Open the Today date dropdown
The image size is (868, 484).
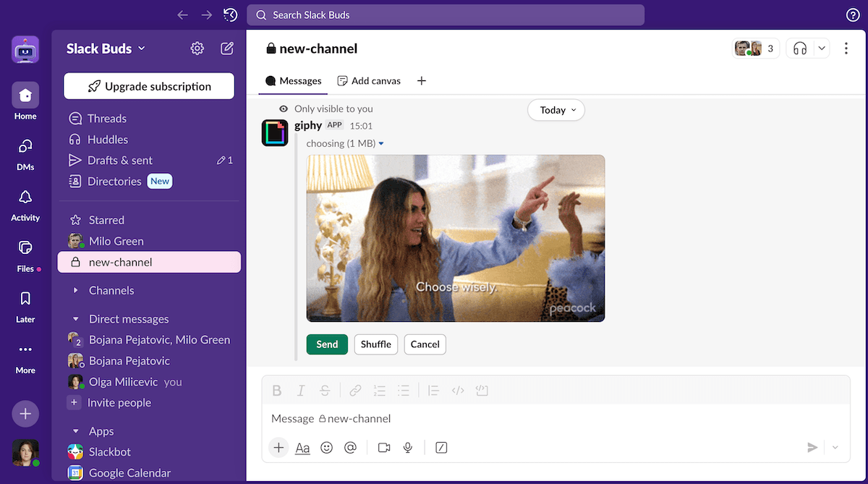pyautogui.click(x=556, y=110)
